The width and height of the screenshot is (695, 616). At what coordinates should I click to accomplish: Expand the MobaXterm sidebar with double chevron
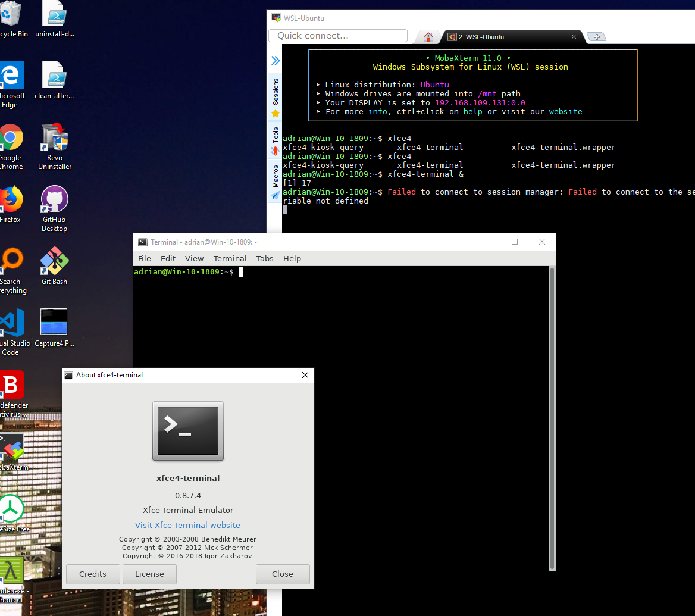276,61
